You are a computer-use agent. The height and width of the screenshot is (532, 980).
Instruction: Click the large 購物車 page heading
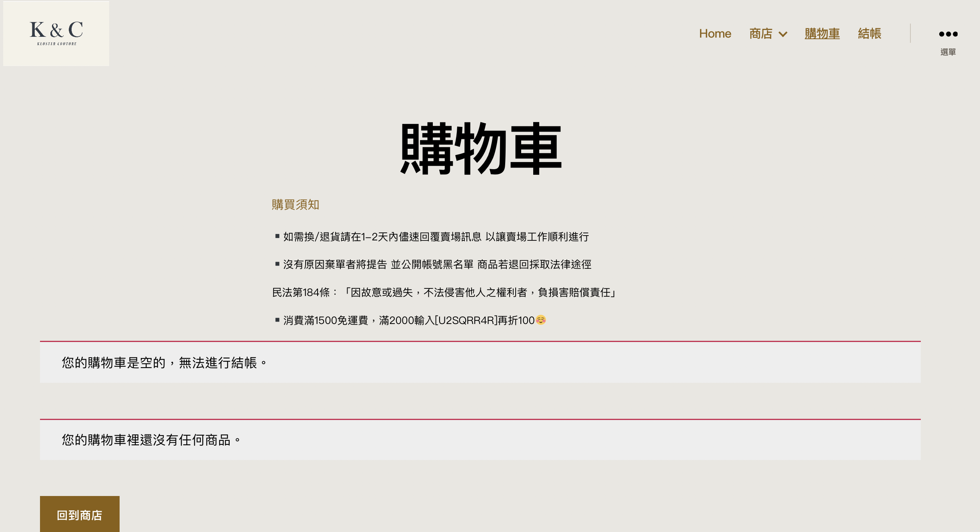click(481, 149)
